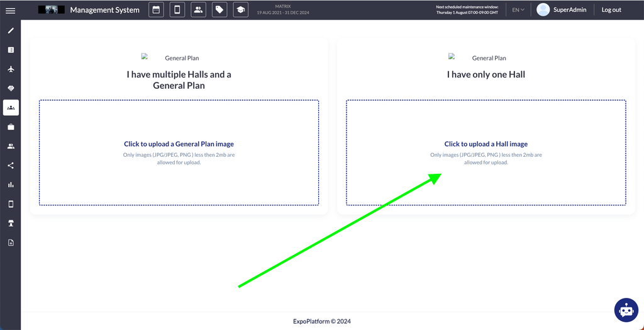644x330 pixels.
Task: Click the tag icon in header
Action: [219, 10]
